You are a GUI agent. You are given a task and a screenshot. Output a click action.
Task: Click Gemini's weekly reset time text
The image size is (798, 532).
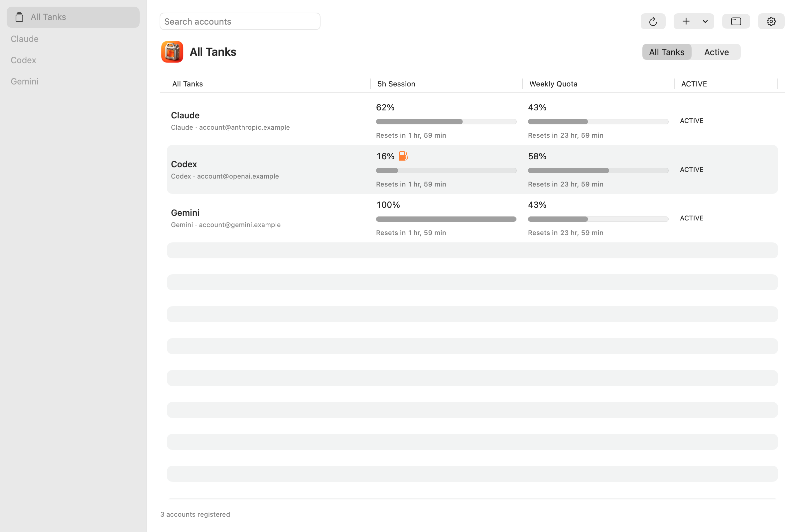566,233
